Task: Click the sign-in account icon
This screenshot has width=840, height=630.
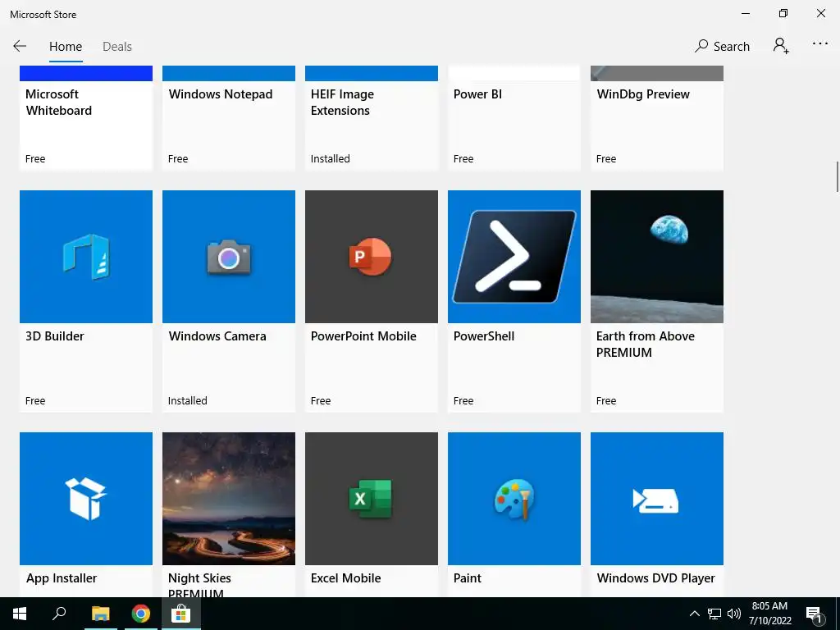Action: click(781, 46)
